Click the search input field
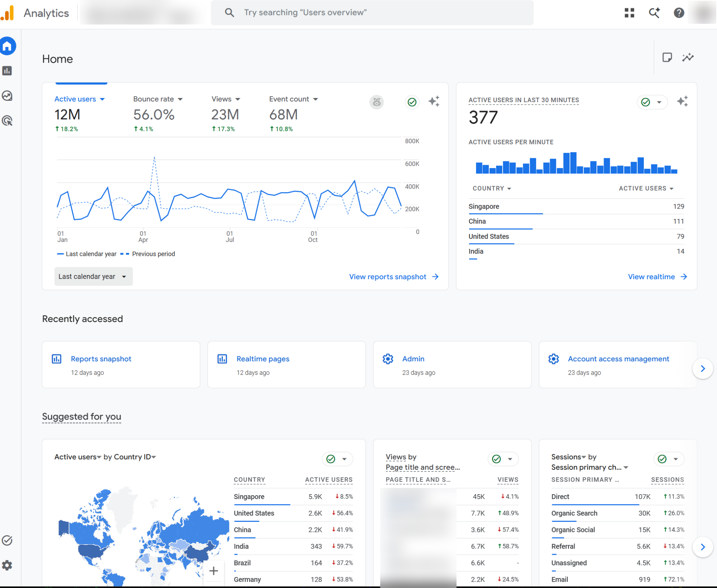This screenshot has height=588, width=717. 372,13
